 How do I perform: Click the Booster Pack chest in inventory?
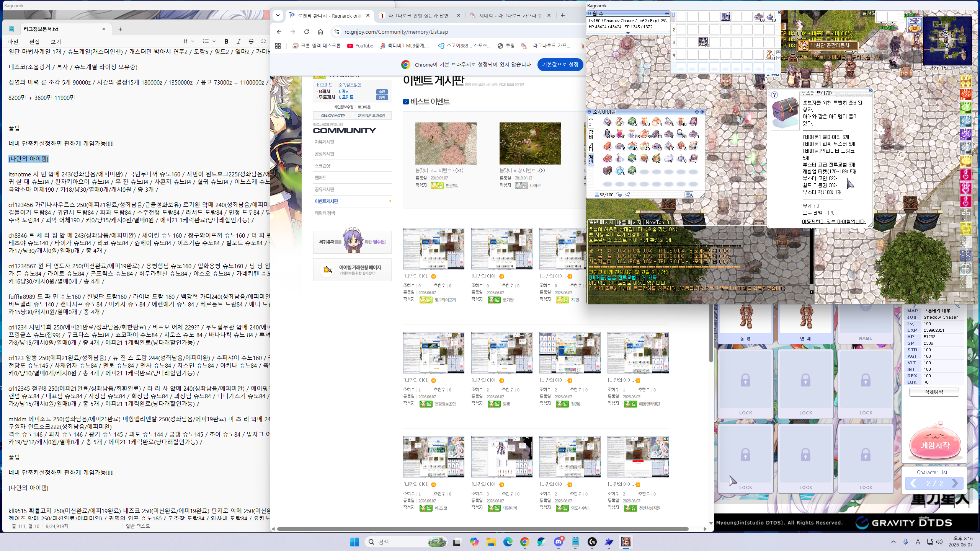607,171
